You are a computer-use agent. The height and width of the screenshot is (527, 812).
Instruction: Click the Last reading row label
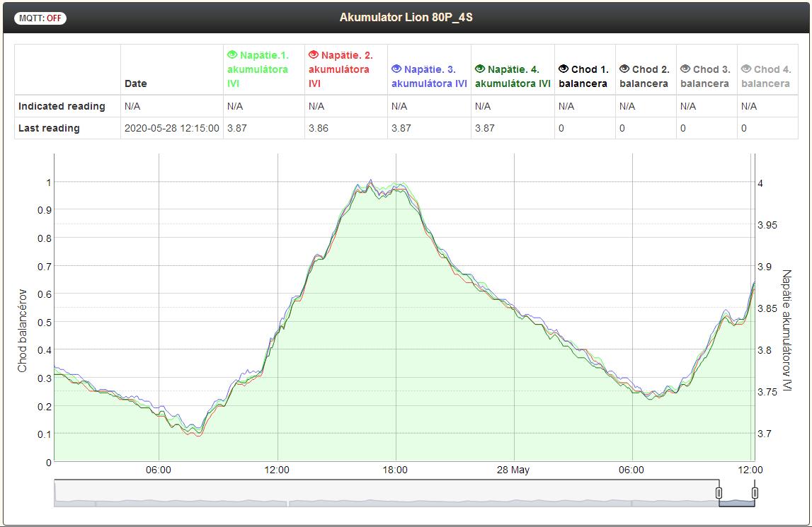tap(49, 128)
